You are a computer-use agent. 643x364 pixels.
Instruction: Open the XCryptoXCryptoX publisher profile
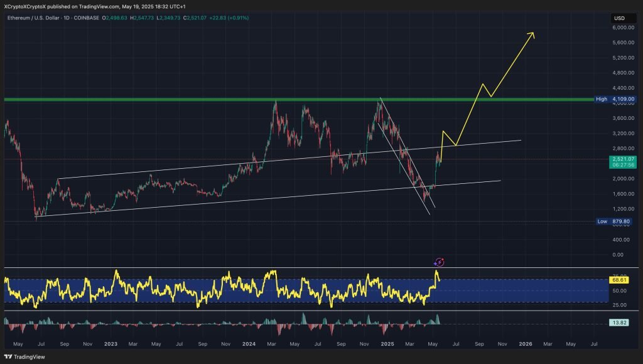coord(25,6)
